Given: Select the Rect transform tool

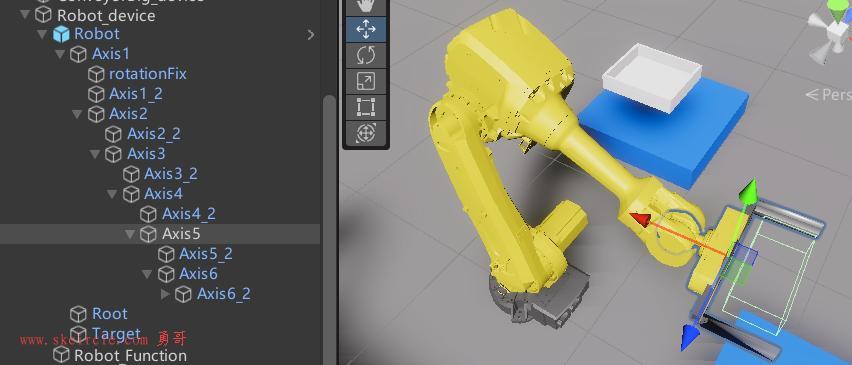Looking at the screenshot, I should [x=366, y=108].
